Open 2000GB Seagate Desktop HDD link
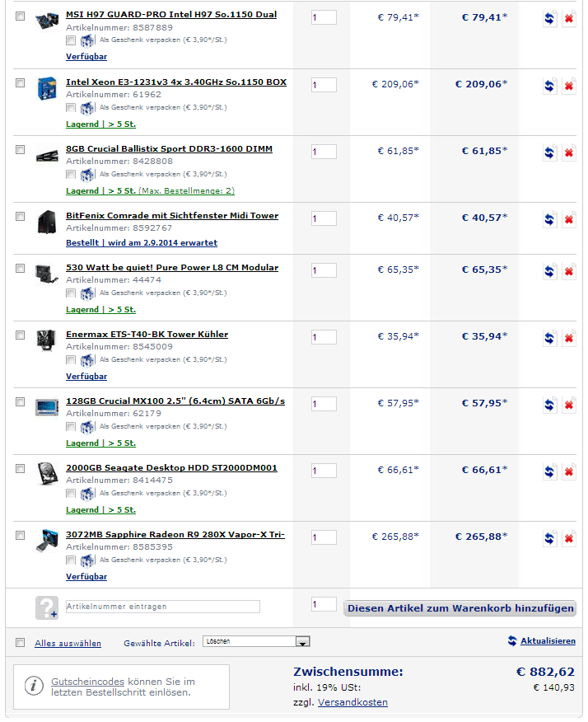Viewport: 588px width, 722px height. tap(171, 468)
